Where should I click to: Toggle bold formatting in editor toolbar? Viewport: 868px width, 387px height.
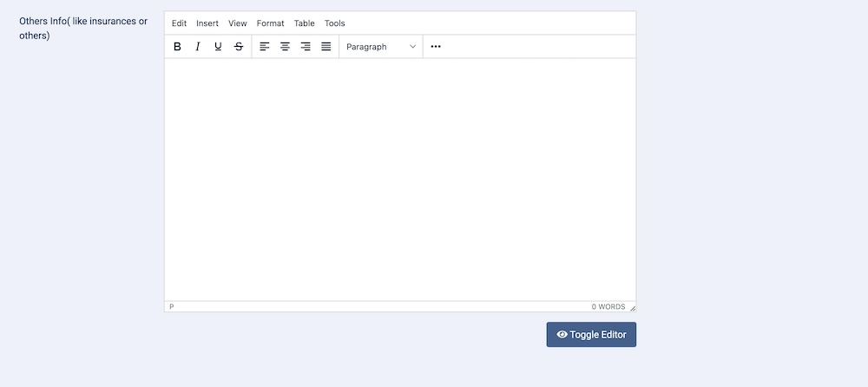click(177, 47)
